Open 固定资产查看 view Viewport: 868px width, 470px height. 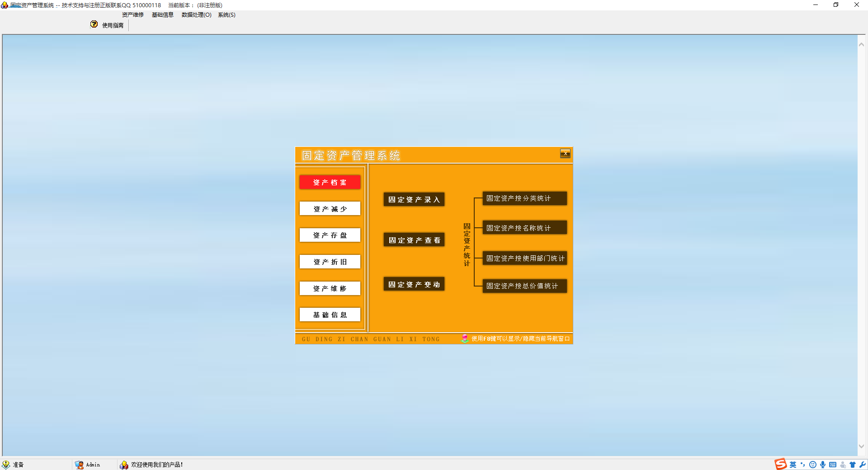coord(414,240)
